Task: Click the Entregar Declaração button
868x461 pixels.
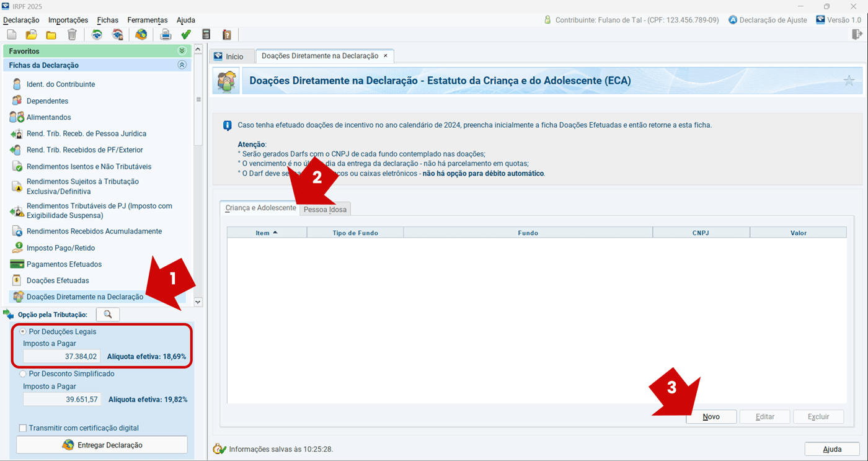Action: pos(102,445)
